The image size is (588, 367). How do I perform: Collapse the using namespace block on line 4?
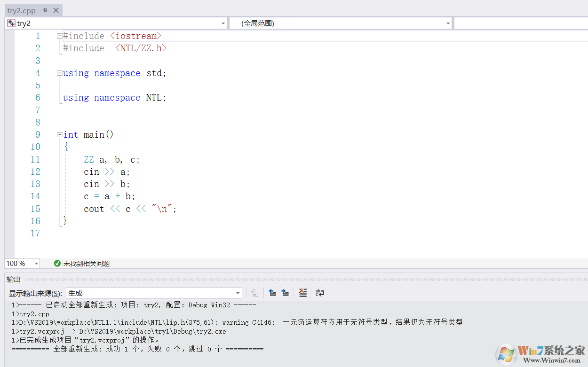pyautogui.click(x=59, y=73)
